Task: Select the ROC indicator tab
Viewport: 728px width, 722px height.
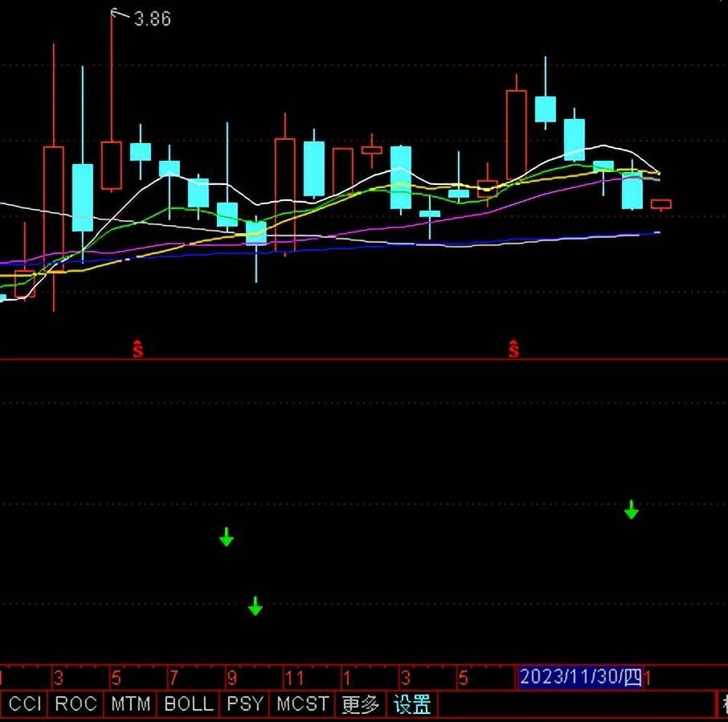Action: [x=76, y=704]
